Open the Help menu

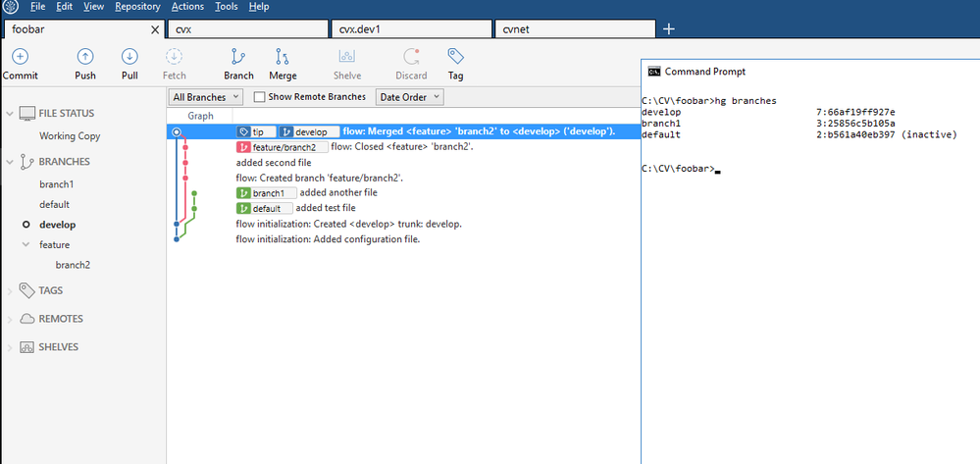point(259,7)
